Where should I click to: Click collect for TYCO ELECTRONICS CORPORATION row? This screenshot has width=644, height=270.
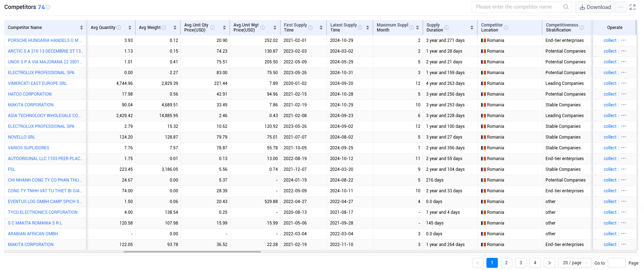click(610, 212)
